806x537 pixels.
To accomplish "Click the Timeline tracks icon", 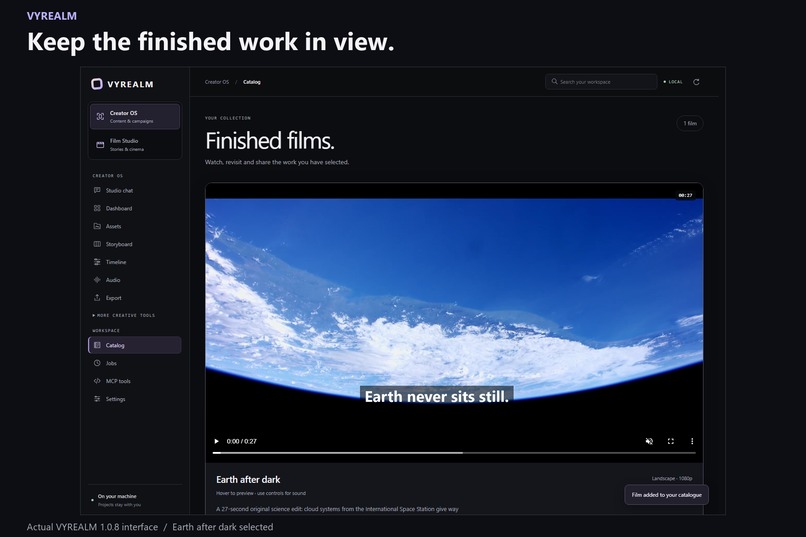I will click(97, 262).
